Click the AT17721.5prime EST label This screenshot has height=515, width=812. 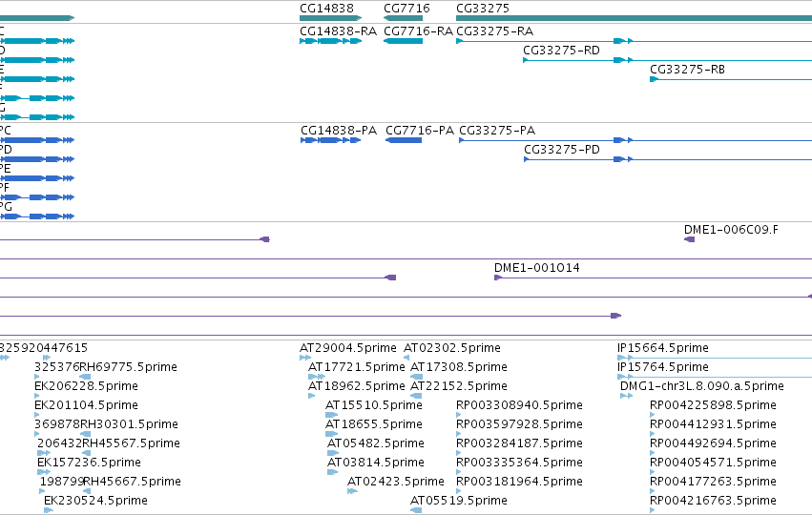pyautogui.click(x=356, y=367)
